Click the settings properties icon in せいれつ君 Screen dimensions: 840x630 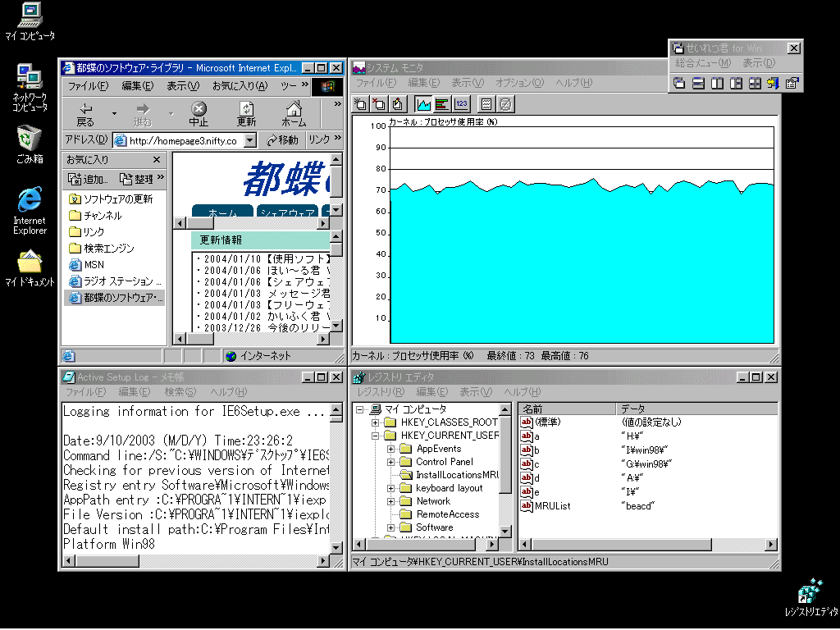(792, 83)
